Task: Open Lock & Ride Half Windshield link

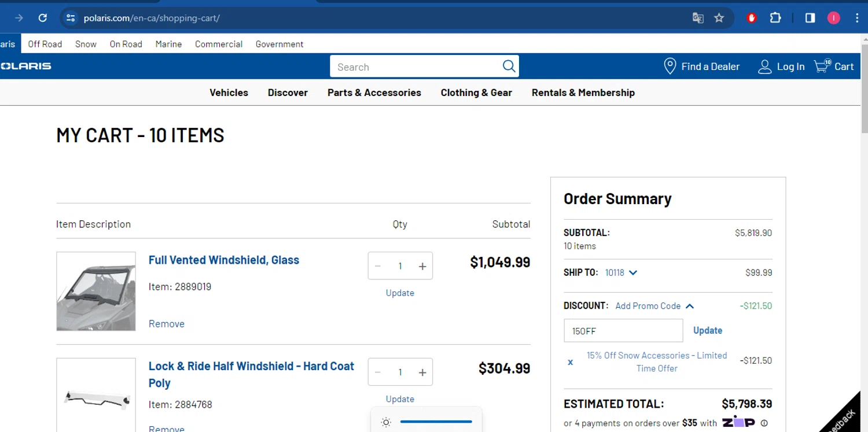Action: coord(251,375)
